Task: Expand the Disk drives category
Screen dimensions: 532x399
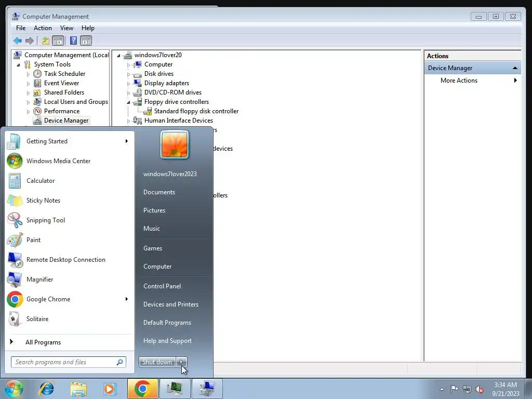Action: 128,74
